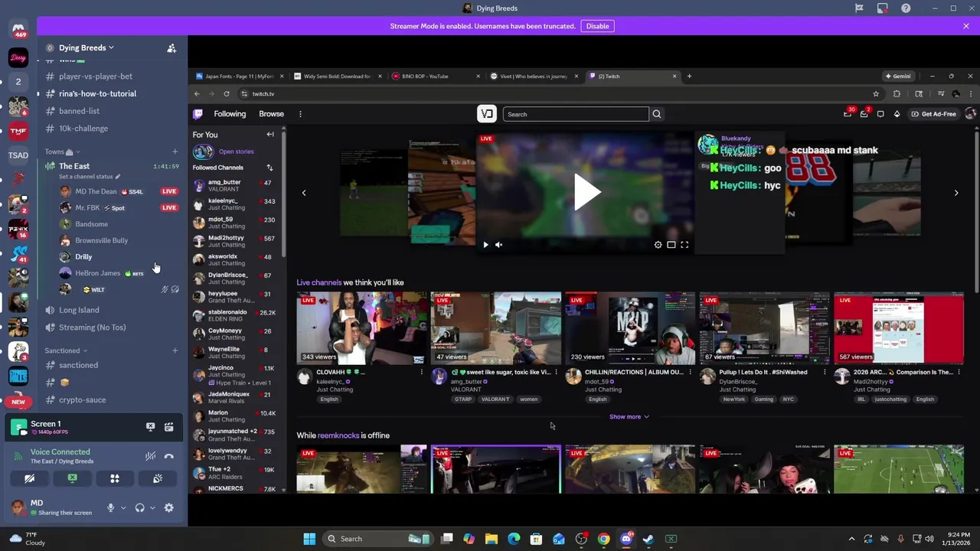980x551 pixels.
Task: Stop streaming with the Screen 1 stop icon
Action: (x=150, y=427)
